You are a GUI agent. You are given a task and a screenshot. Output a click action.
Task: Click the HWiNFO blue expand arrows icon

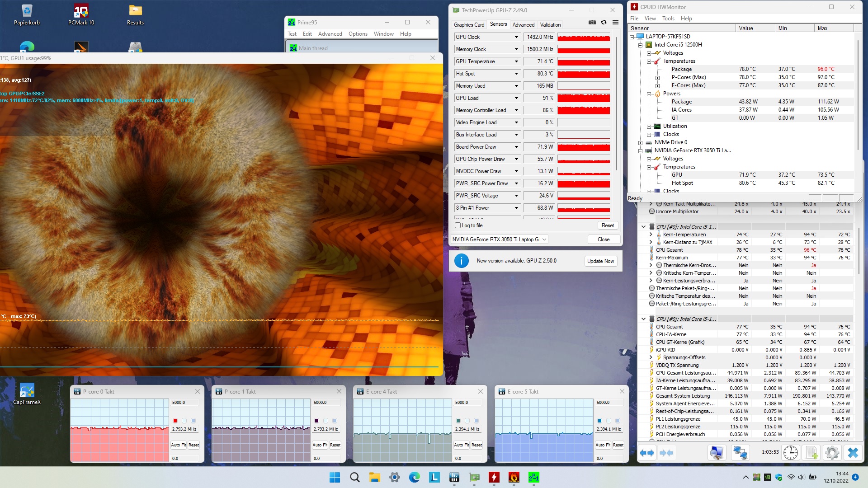[647, 452]
